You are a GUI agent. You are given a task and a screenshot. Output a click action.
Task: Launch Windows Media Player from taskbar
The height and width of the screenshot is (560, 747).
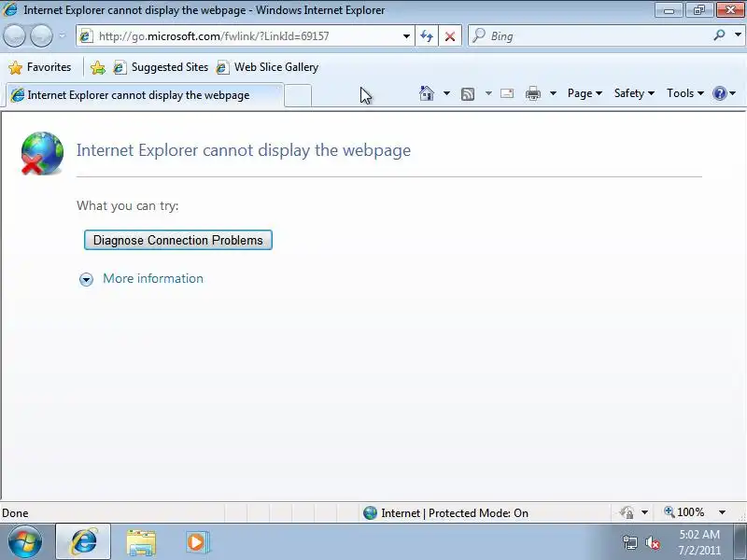(x=197, y=542)
